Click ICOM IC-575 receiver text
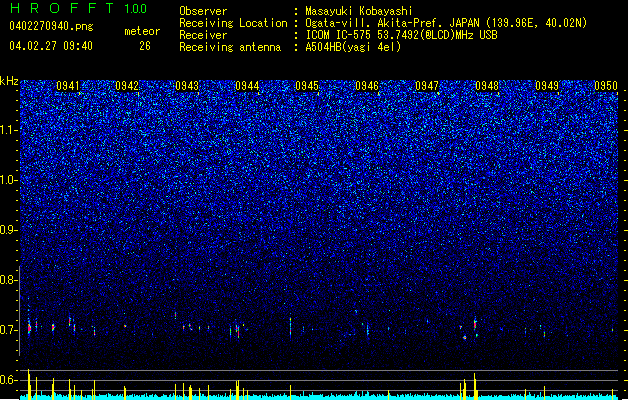The image size is (629, 400). click(401, 35)
